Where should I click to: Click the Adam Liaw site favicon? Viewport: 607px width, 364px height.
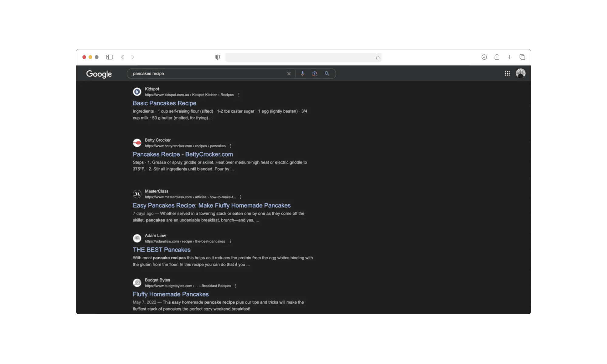pyautogui.click(x=137, y=238)
